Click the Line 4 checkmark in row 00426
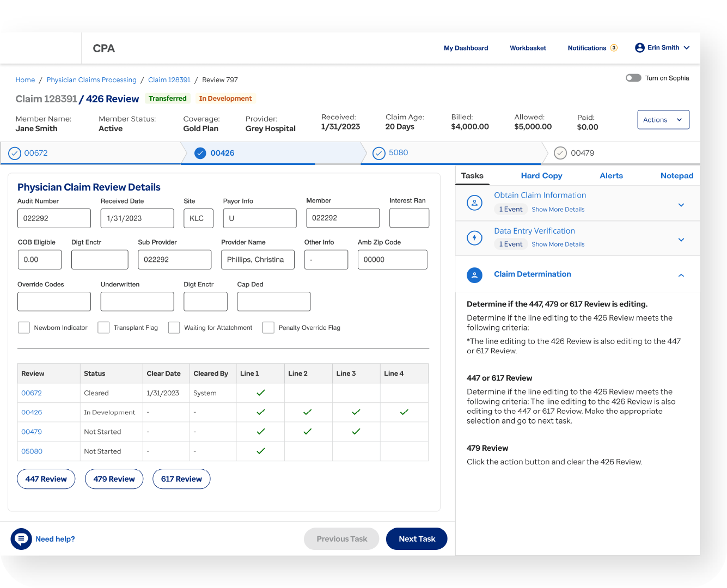 coord(404,412)
